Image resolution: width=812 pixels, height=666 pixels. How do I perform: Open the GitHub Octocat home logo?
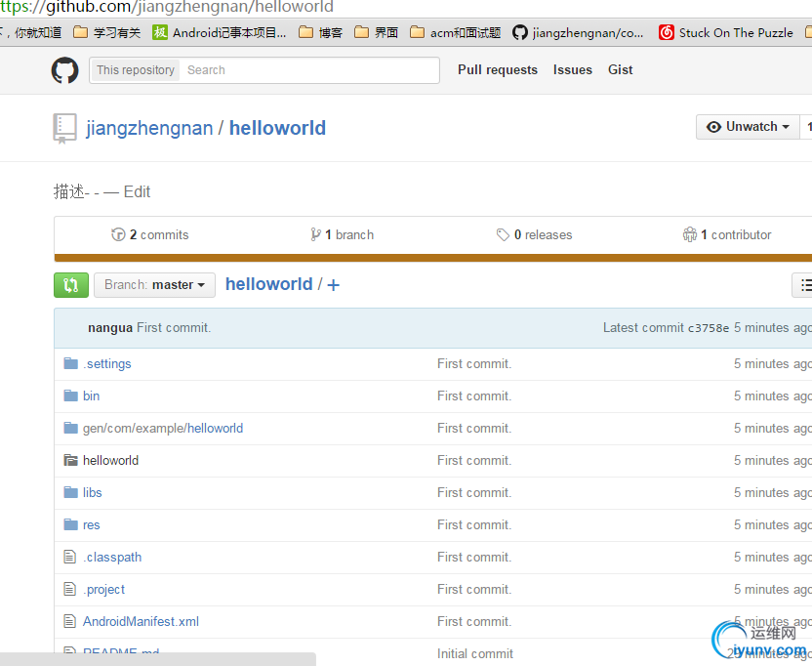pyautogui.click(x=64, y=70)
